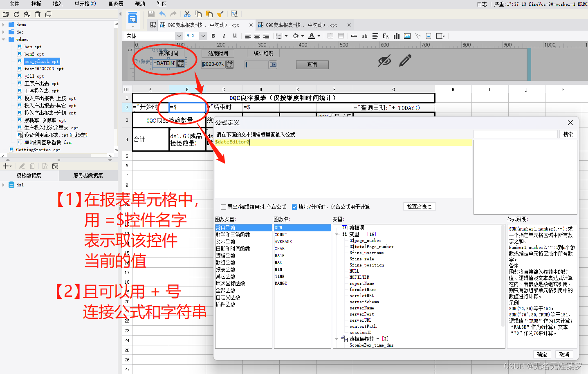Click the save template icon
This screenshot has height=374, width=588.
(151, 14)
